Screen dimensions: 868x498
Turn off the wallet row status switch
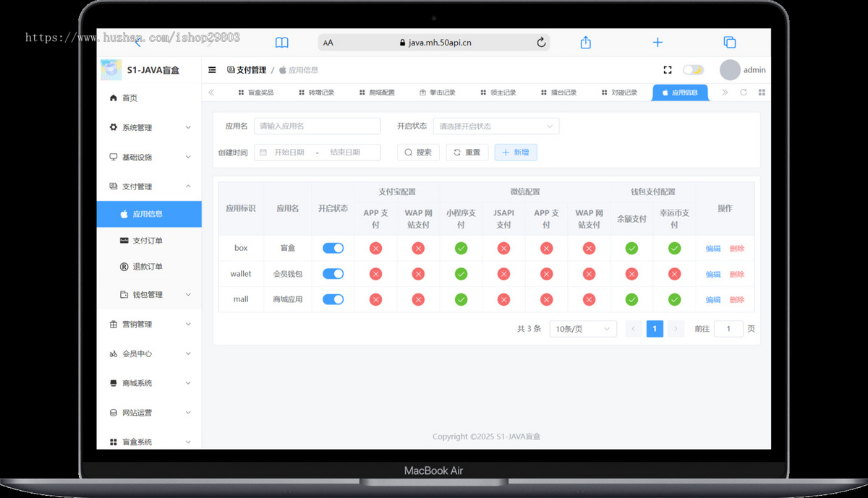point(333,273)
